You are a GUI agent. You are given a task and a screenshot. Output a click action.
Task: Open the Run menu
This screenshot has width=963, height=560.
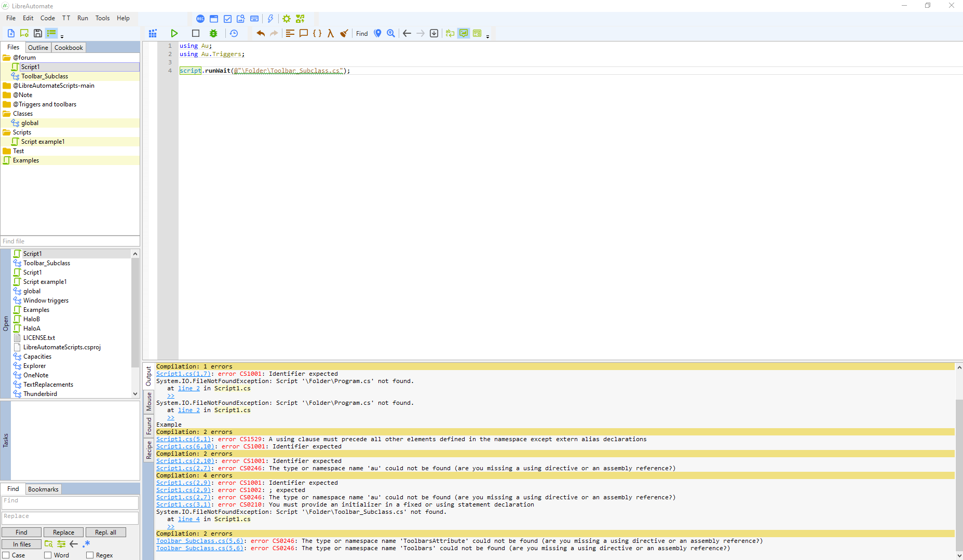point(83,18)
